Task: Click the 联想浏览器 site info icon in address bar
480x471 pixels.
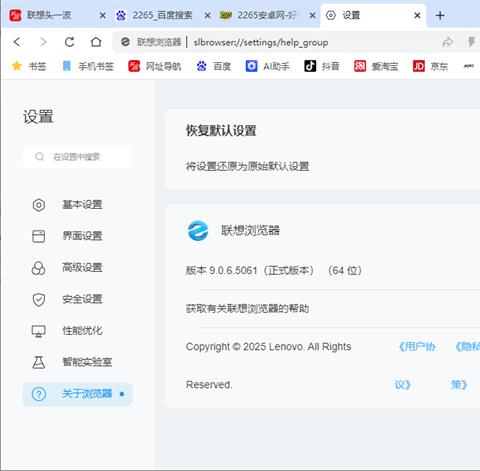Action: [x=125, y=42]
